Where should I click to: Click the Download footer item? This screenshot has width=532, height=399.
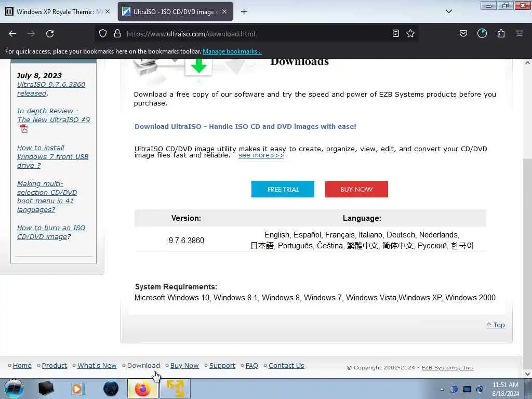point(143,365)
